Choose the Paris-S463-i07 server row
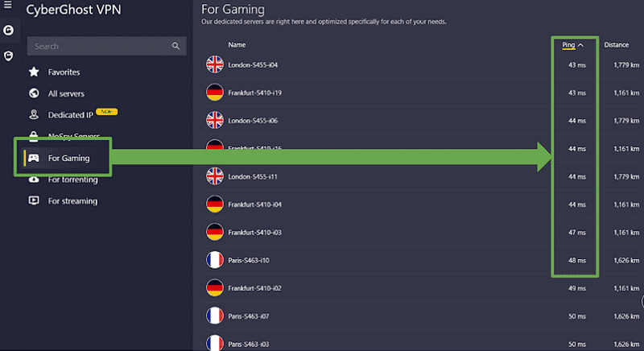The height and width of the screenshot is (351, 644). pos(422,316)
